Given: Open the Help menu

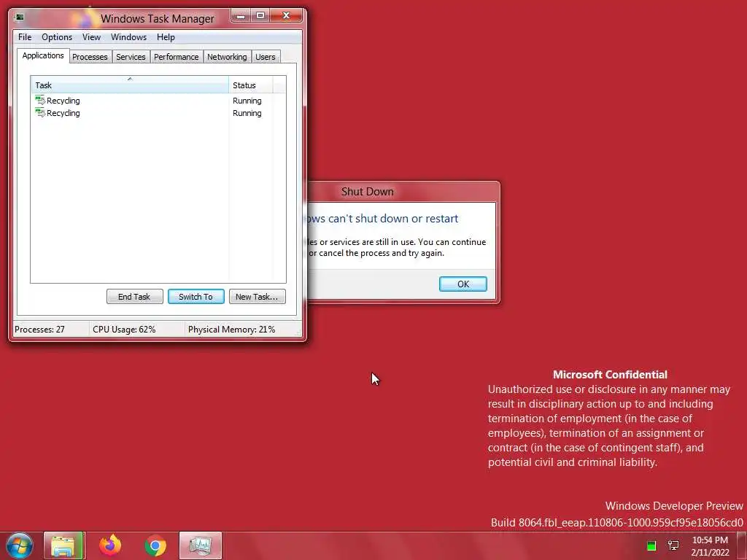Looking at the screenshot, I should click(166, 37).
